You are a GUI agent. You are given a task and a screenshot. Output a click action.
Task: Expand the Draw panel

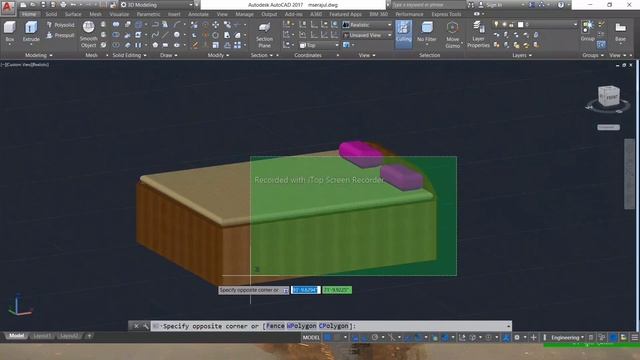point(169,55)
